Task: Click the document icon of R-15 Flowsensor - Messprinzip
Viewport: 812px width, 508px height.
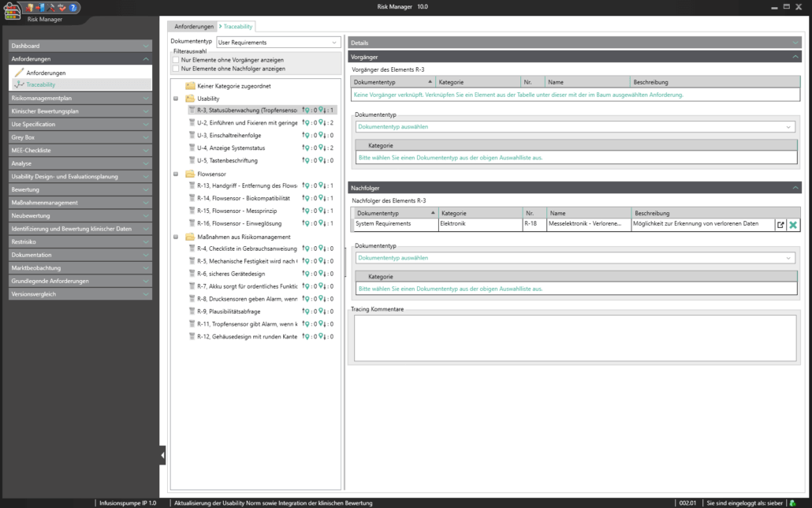Action: (x=192, y=211)
